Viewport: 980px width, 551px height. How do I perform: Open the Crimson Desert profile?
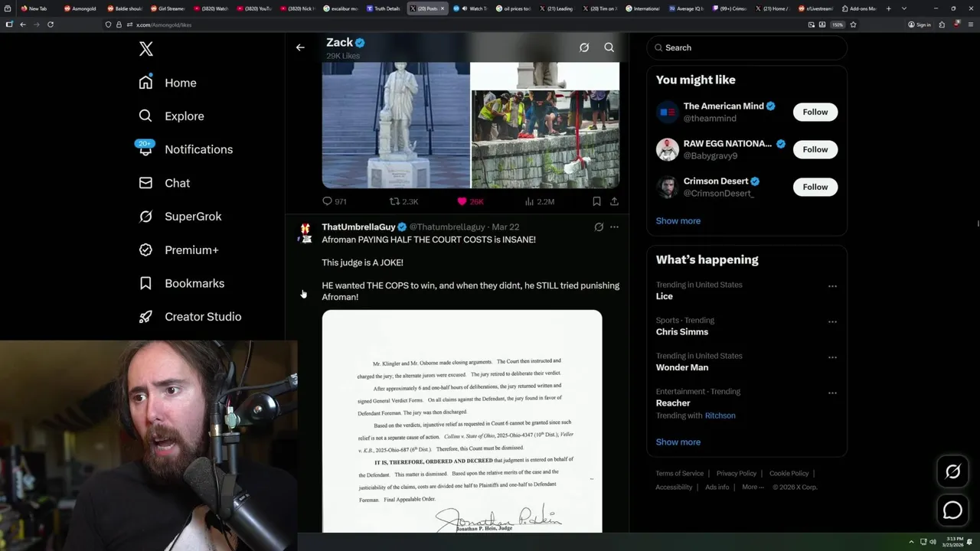pyautogui.click(x=716, y=181)
